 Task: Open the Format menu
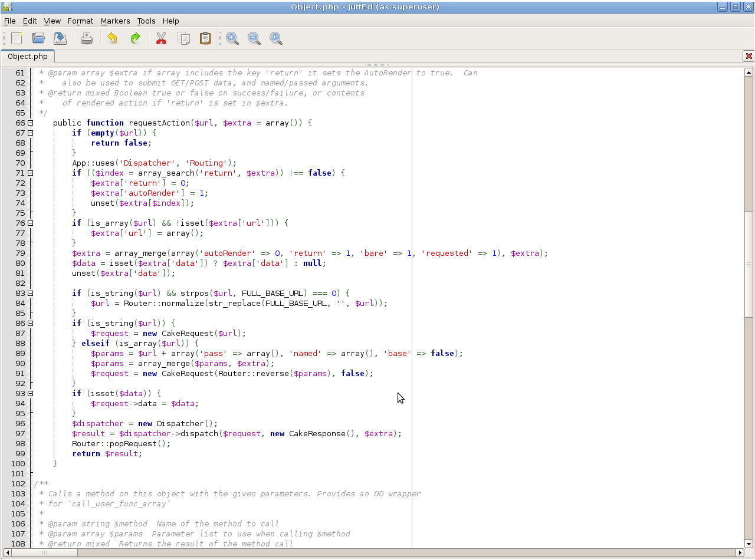[80, 21]
